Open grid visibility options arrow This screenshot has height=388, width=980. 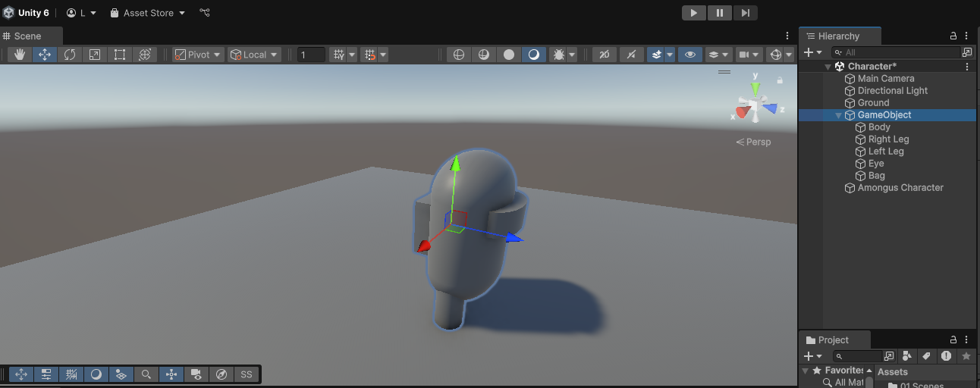click(353, 55)
